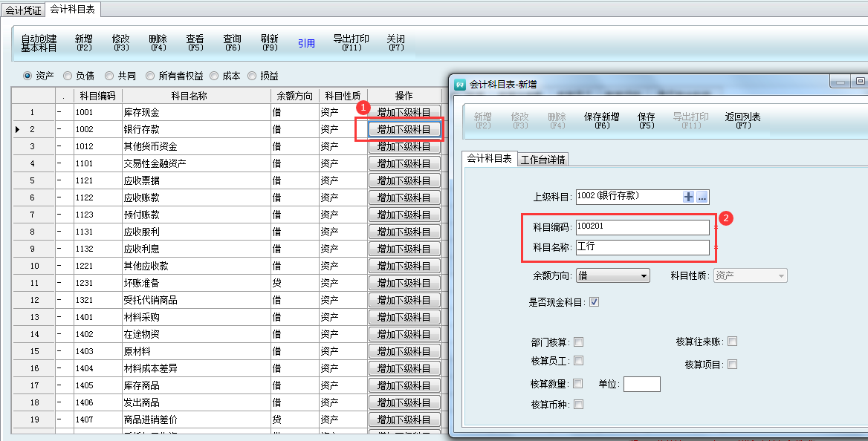Click the blue 引用 link
Screen dimensions: 868x441
(x=306, y=44)
